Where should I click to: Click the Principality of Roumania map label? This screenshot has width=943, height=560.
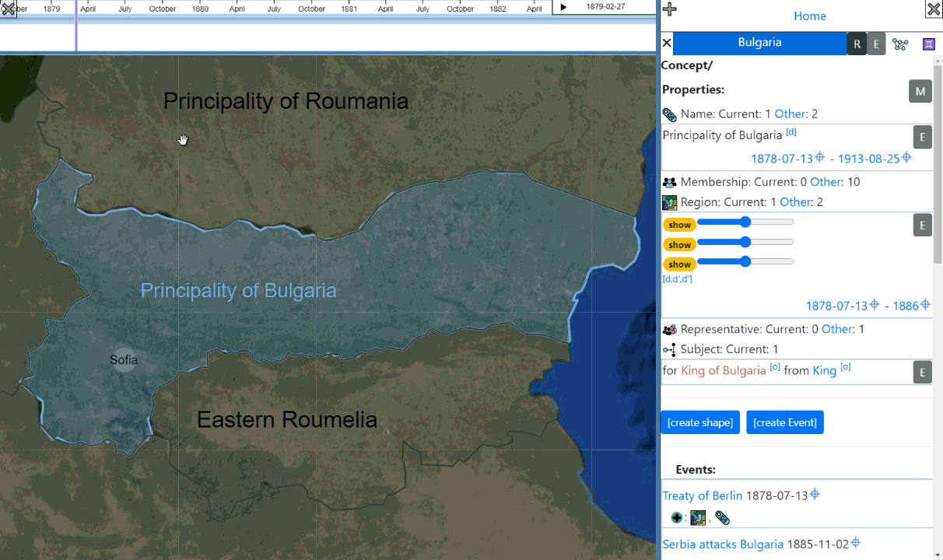pyautogui.click(x=286, y=101)
